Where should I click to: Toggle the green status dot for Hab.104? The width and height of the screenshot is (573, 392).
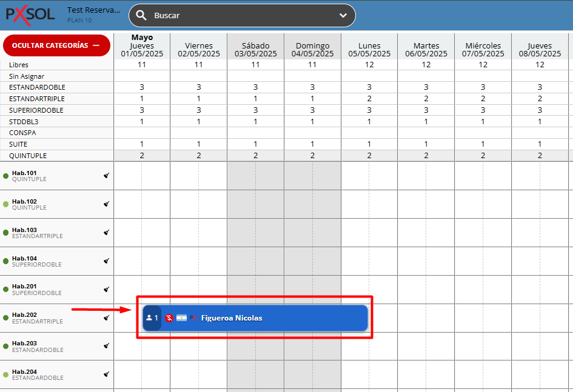pos(6,261)
